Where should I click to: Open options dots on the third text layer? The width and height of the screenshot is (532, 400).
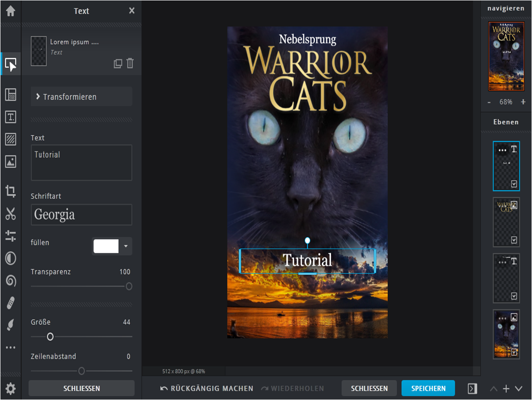[502, 262]
